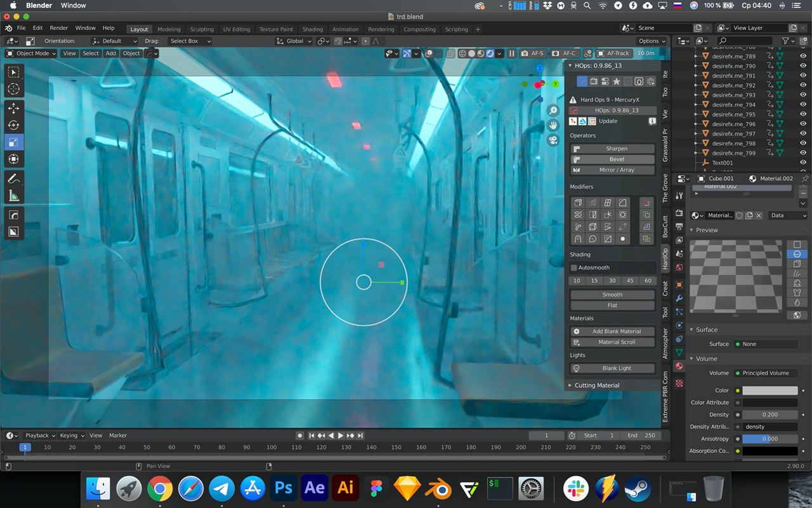Click the zoom magnifier viewport icon
Screen dimensions: 812x508
(553, 110)
